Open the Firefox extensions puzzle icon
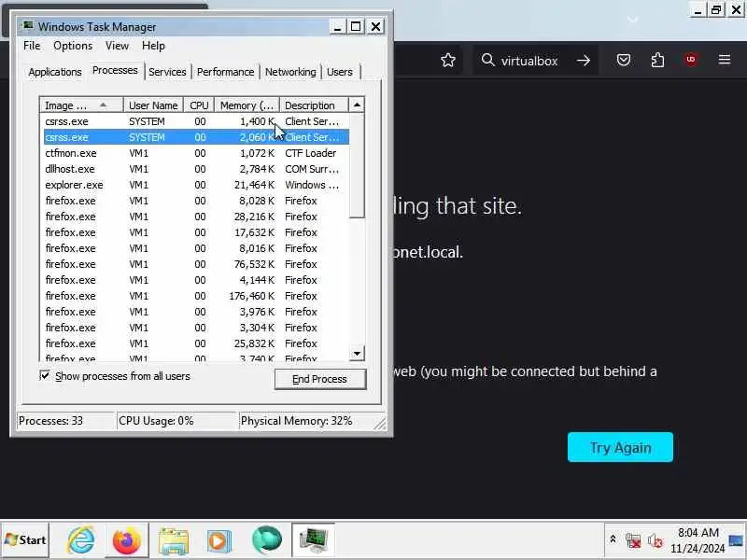Viewport: 747px width, 560px height. point(657,60)
